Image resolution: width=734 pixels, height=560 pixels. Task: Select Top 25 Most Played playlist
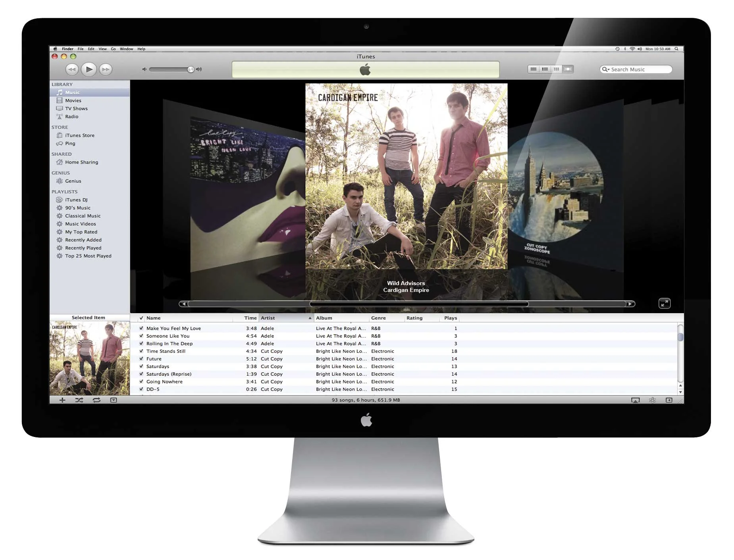pyautogui.click(x=90, y=256)
